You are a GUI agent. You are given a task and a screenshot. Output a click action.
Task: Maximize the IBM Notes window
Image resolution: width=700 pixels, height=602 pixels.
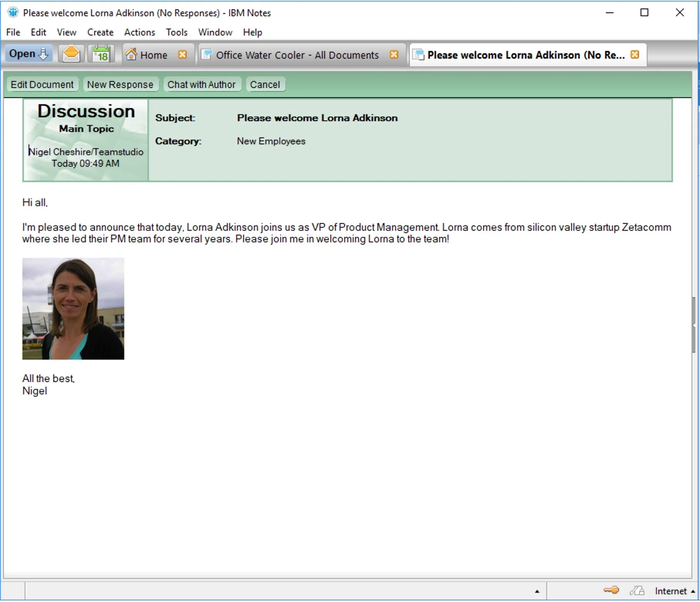[x=644, y=13]
